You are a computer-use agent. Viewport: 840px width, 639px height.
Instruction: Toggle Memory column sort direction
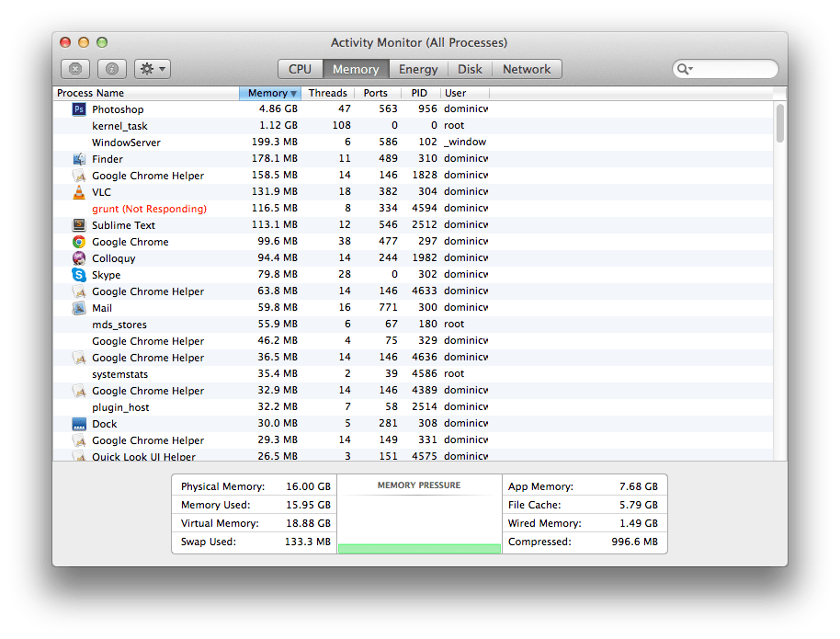point(269,92)
